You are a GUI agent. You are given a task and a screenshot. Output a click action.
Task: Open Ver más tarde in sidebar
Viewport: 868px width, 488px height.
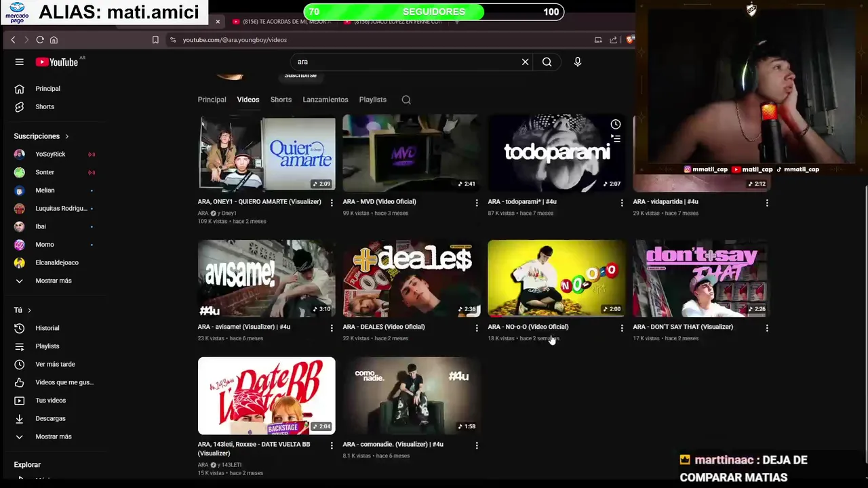tap(54, 364)
